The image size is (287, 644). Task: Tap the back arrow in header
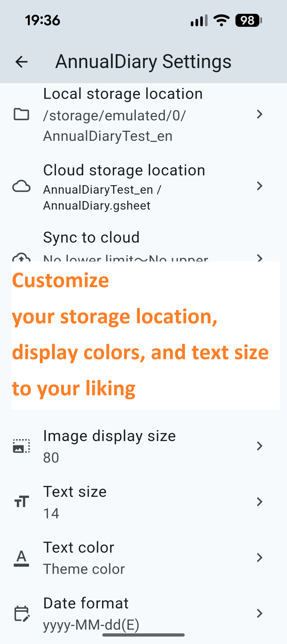pos(22,62)
